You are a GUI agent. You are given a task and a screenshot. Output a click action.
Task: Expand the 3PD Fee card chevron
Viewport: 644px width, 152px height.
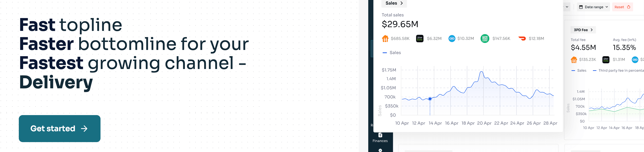pos(591,30)
